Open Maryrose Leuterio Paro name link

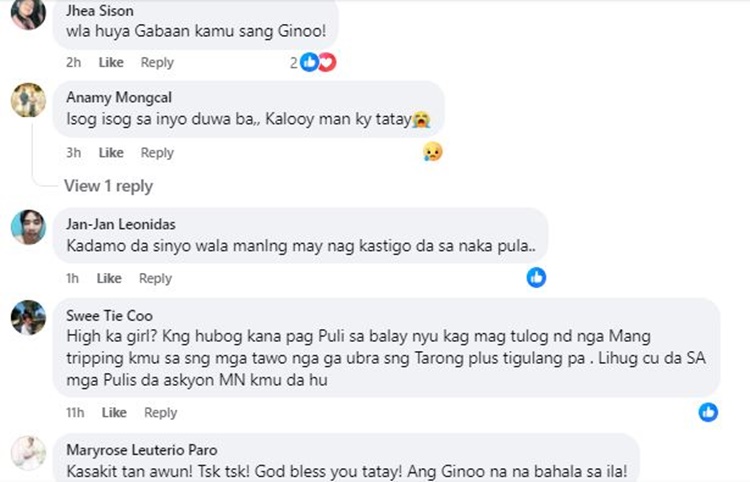pos(142,450)
